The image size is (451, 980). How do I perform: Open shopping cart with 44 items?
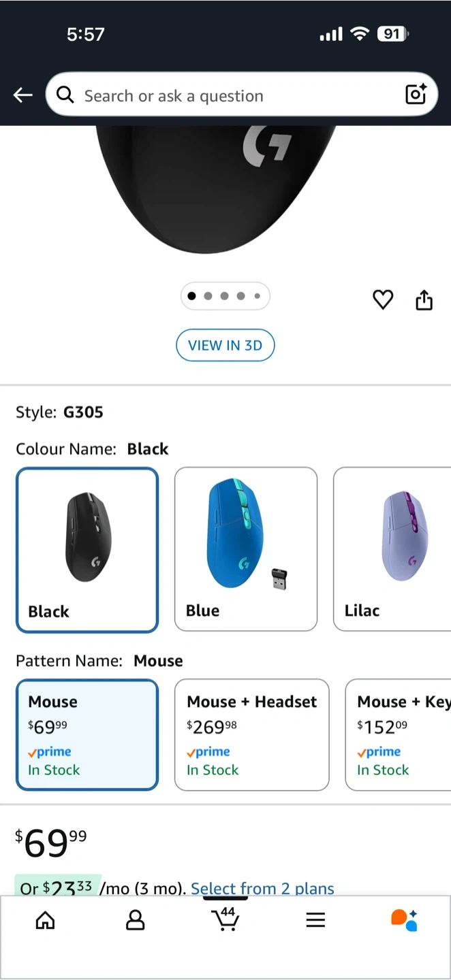point(226,919)
